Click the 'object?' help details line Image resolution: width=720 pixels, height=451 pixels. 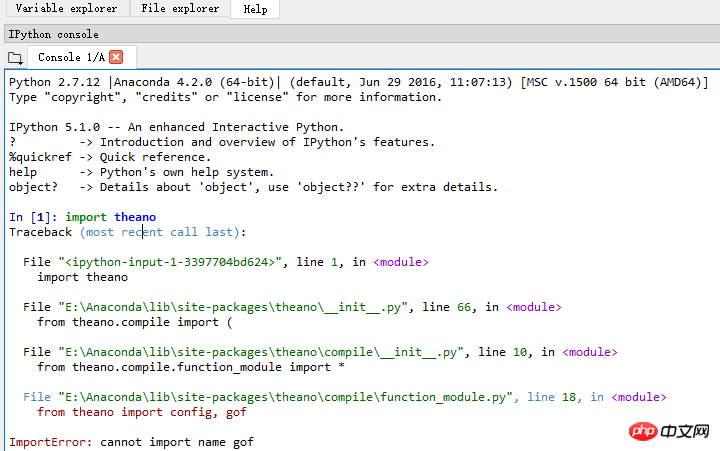[253, 187]
